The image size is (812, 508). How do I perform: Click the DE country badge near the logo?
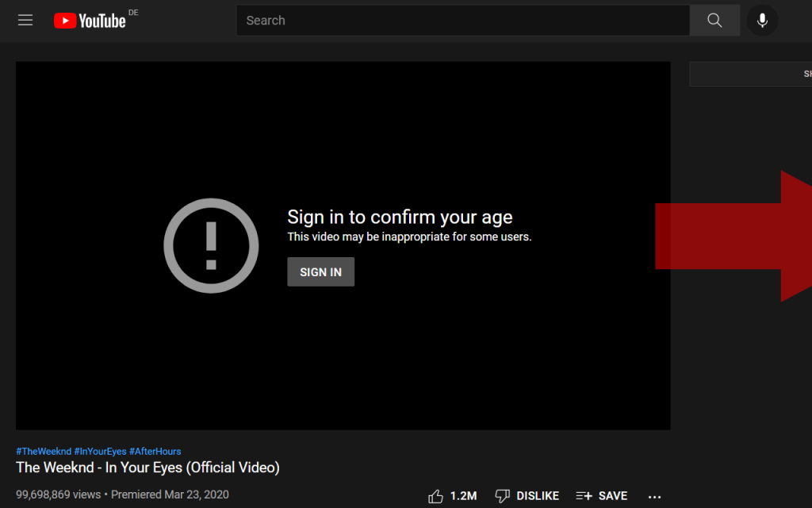tap(135, 12)
